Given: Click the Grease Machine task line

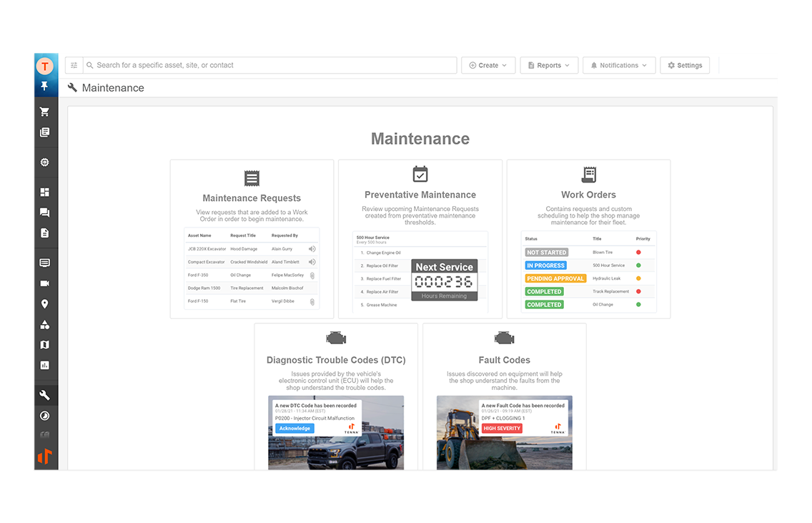Looking at the screenshot, I should click(379, 306).
